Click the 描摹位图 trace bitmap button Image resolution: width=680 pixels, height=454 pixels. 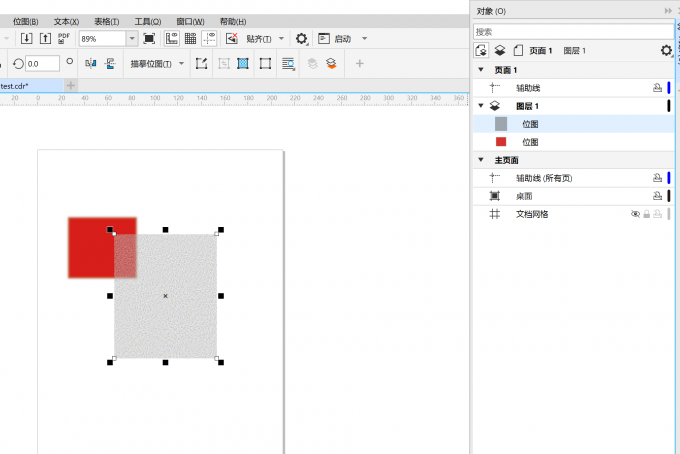(x=151, y=64)
